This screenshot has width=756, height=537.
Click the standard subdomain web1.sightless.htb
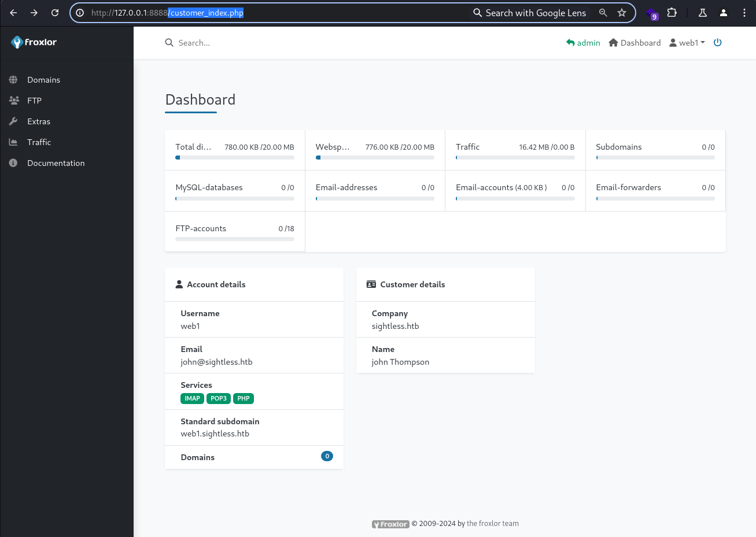pyautogui.click(x=215, y=434)
